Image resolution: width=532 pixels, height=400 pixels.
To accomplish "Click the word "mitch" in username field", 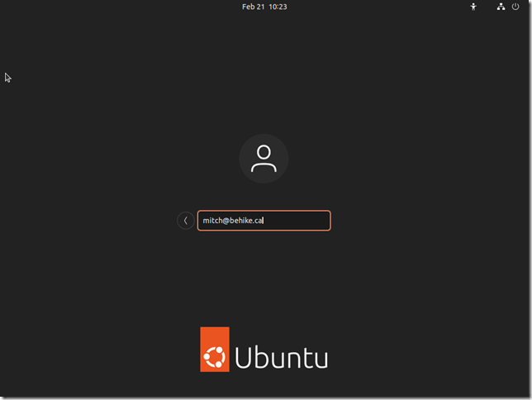I will point(213,221).
